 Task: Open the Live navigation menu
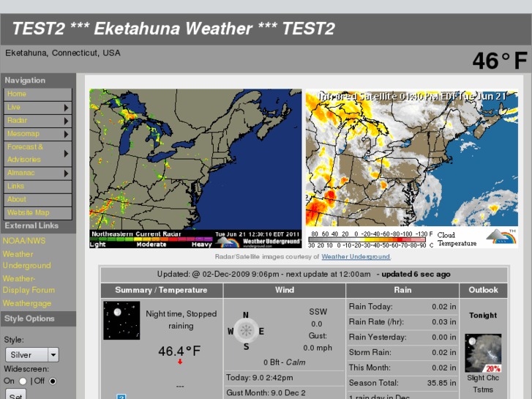(37, 108)
